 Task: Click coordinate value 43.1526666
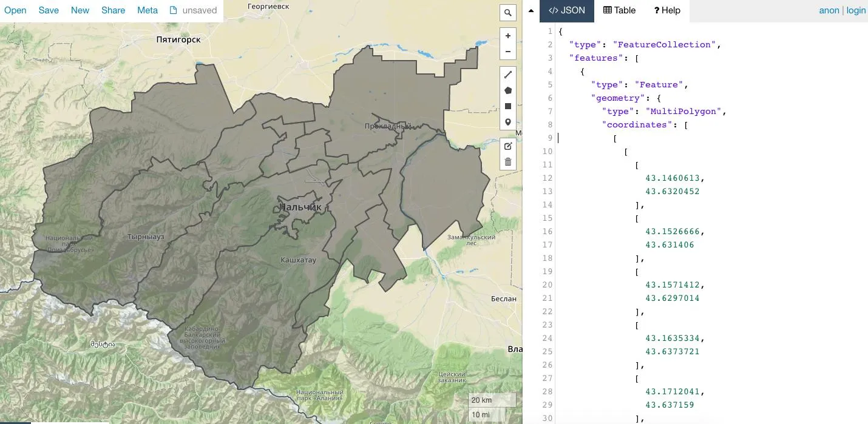[673, 232]
